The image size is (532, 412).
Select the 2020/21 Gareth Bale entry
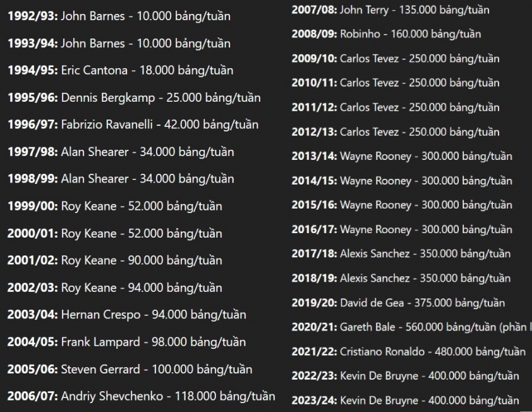tap(411, 327)
